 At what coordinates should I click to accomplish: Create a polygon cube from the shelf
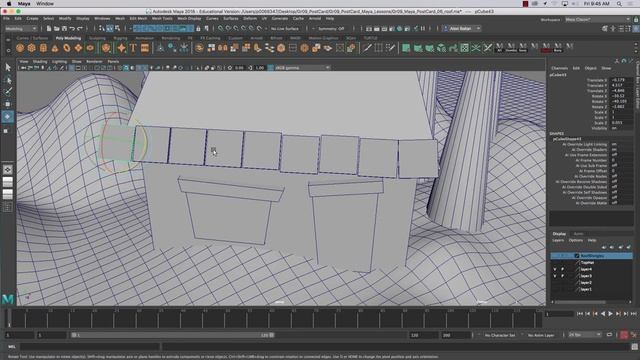[31, 48]
